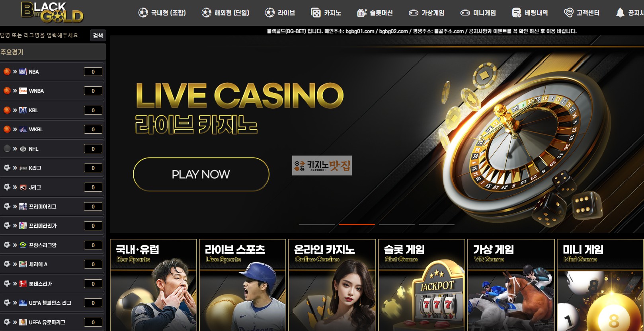Expand the KBL league chevrons

tap(15, 110)
